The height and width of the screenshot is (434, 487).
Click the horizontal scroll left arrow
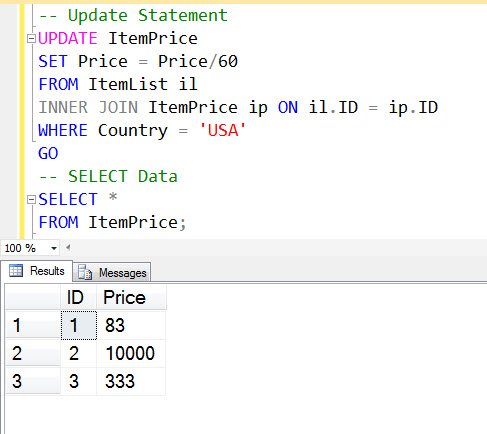tap(68, 247)
